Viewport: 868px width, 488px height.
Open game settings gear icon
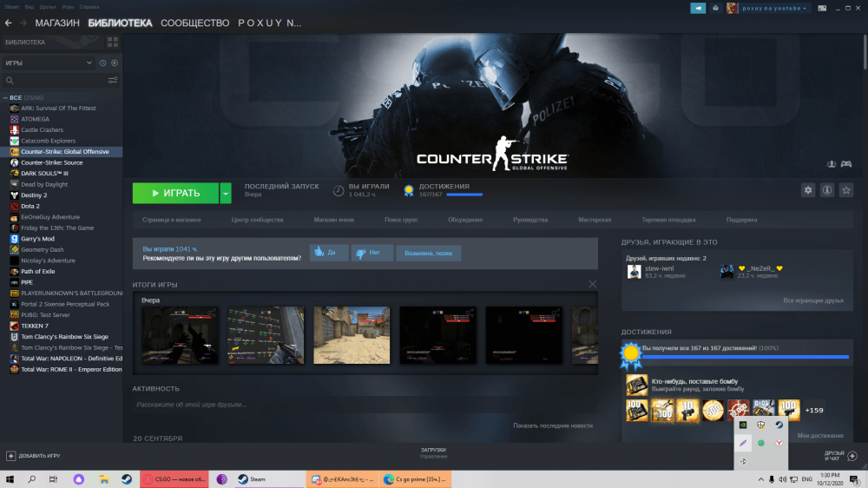click(808, 190)
